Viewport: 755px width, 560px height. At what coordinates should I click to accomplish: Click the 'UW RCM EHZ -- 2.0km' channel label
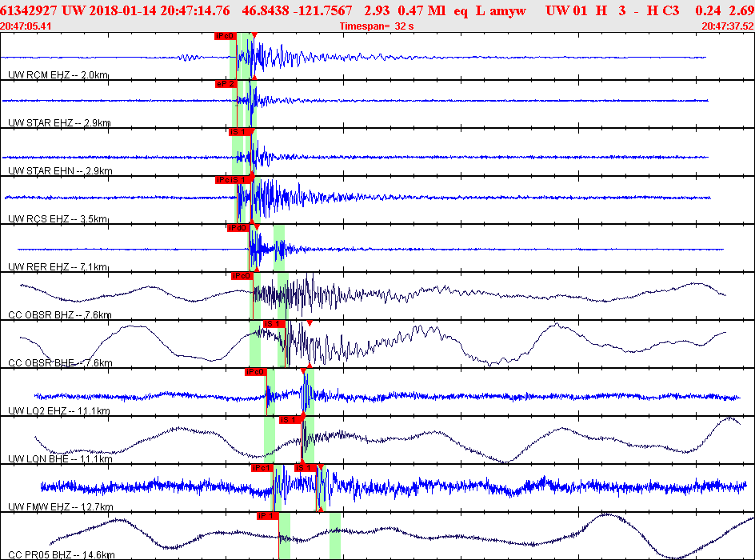pos(58,75)
